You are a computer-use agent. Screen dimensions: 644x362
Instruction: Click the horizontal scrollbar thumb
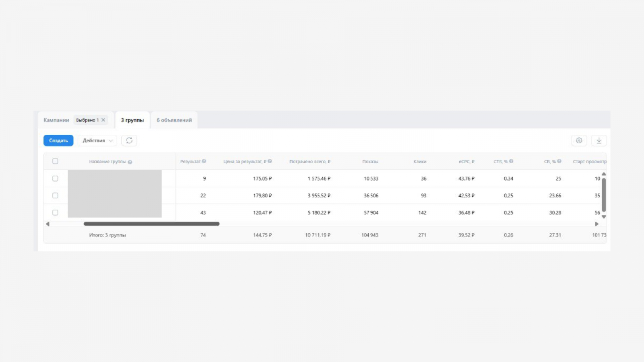pos(151,224)
